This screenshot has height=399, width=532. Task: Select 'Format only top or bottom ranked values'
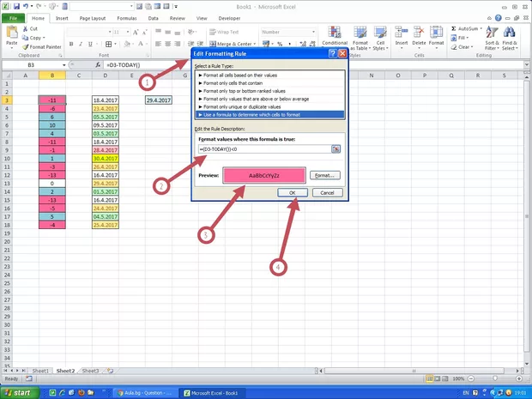(x=270, y=91)
